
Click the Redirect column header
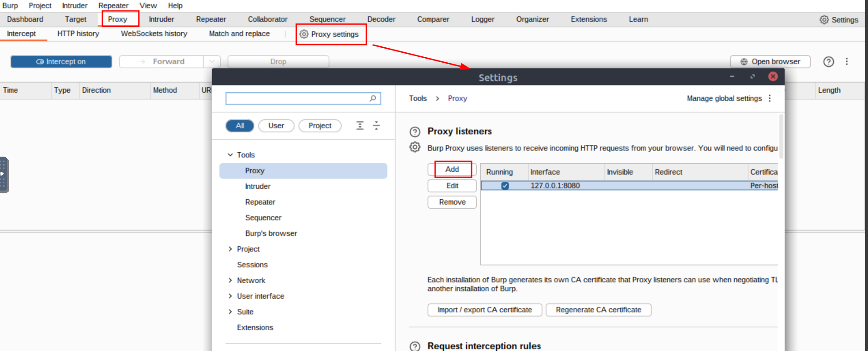click(700, 172)
